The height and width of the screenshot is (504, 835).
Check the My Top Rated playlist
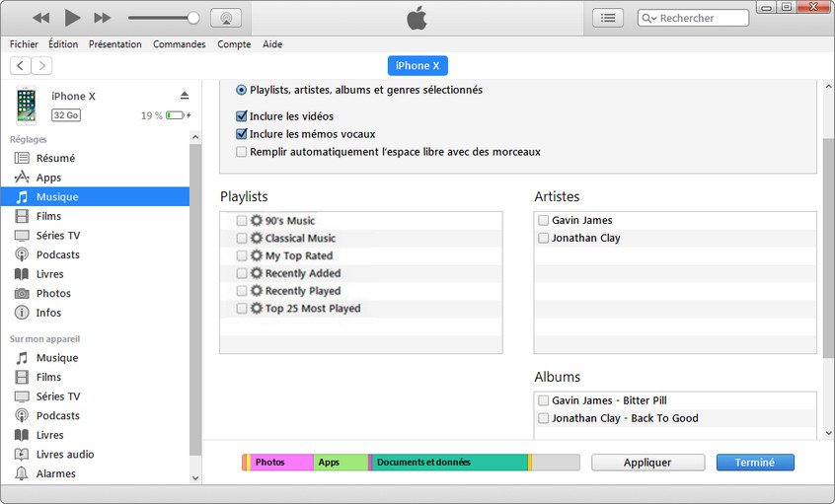click(242, 255)
